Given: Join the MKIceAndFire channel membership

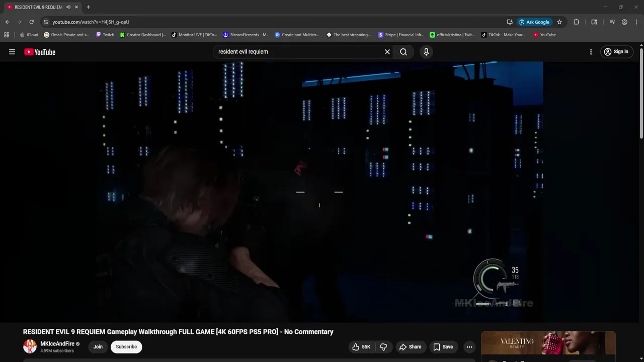Looking at the screenshot, I should point(98,347).
